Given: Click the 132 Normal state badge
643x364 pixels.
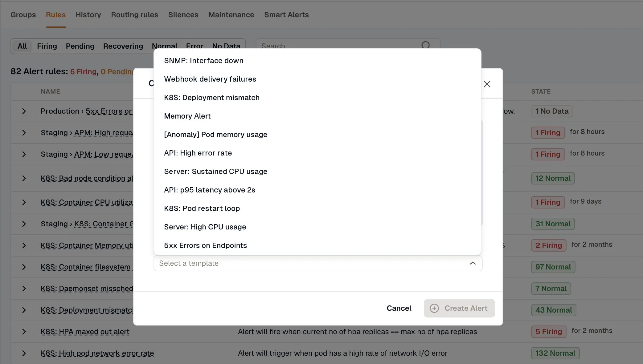Looking at the screenshot, I should point(555,353).
